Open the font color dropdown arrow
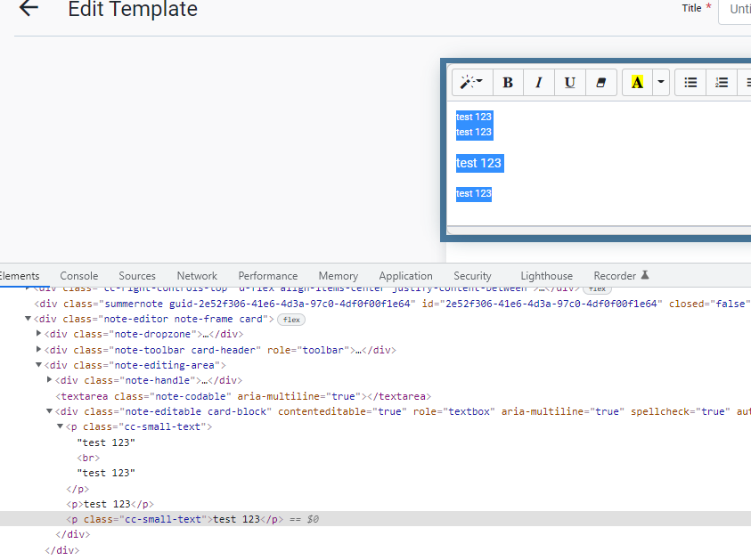The width and height of the screenshot is (751, 560). click(x=661, y=82)
